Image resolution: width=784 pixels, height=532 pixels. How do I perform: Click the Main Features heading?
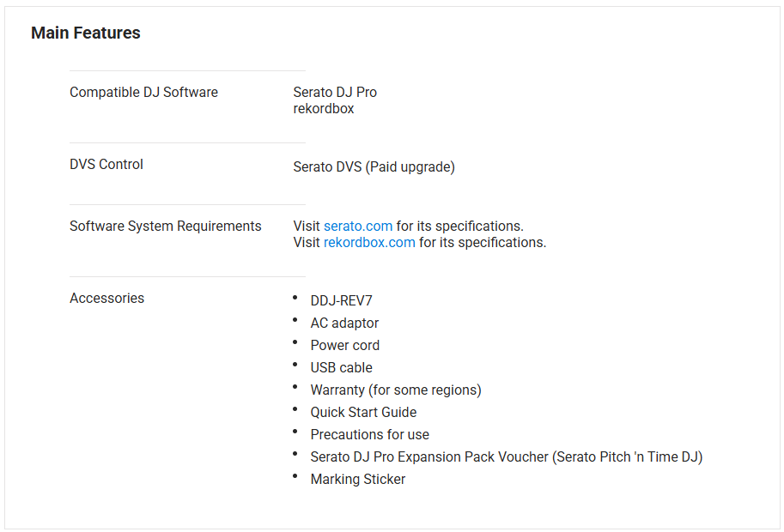pos(86,33)
